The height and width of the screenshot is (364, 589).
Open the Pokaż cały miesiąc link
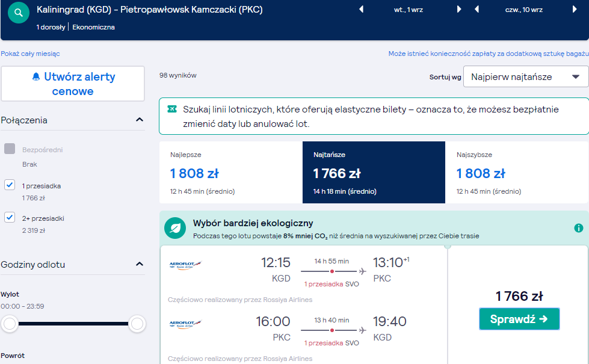tap(30, 54)
